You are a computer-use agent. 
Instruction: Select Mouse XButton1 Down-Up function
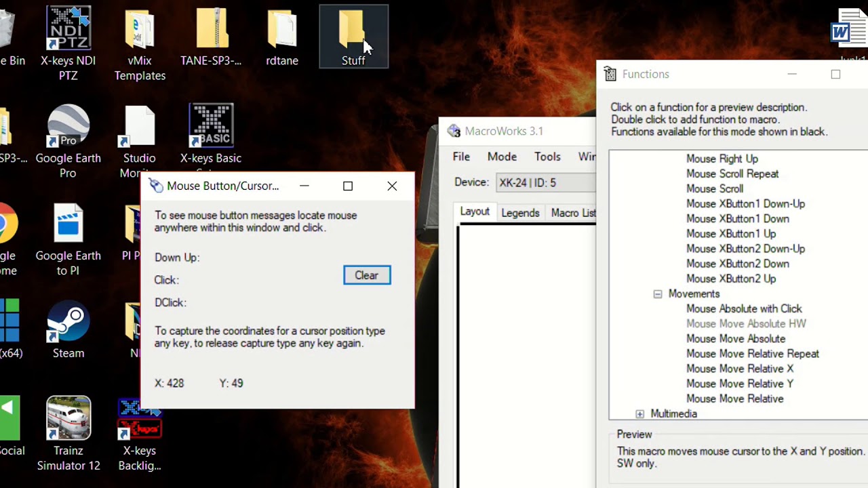click(745, 203)
